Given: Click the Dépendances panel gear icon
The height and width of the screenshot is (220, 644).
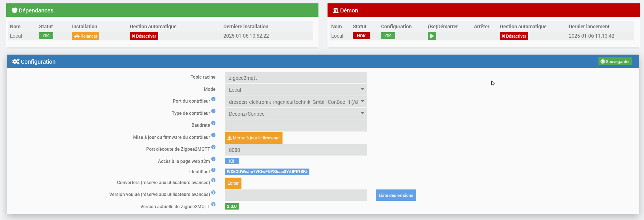Looking at the screenshot, I should point(14,10).
